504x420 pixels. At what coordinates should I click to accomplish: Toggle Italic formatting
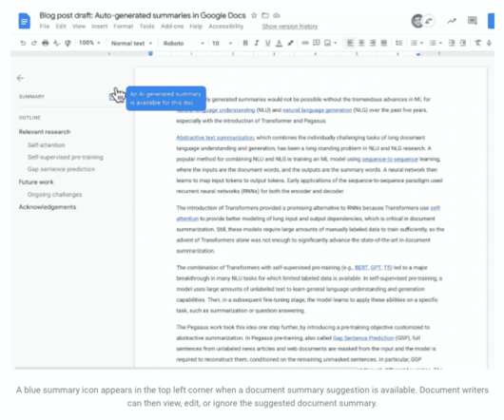tap(257, 43)
